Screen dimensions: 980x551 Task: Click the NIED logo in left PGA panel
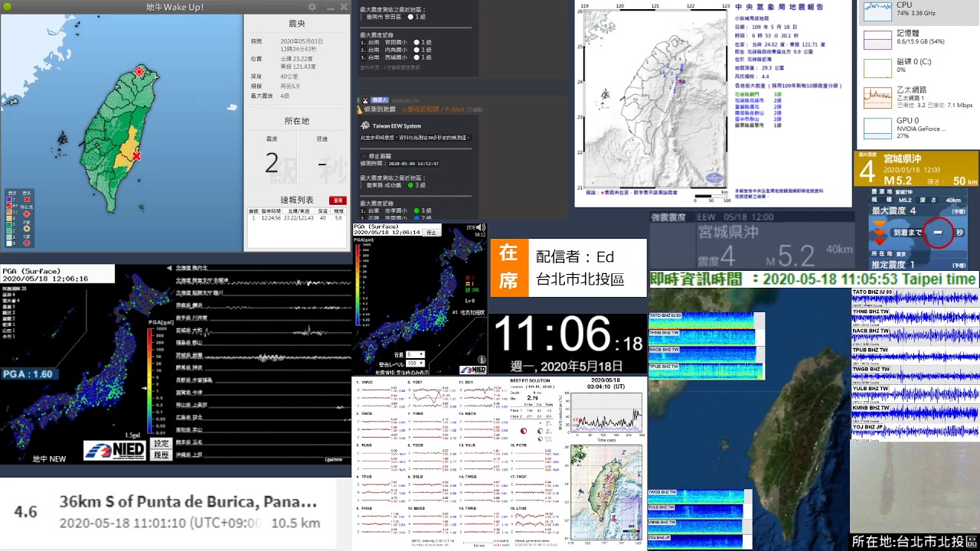[115, 450]
